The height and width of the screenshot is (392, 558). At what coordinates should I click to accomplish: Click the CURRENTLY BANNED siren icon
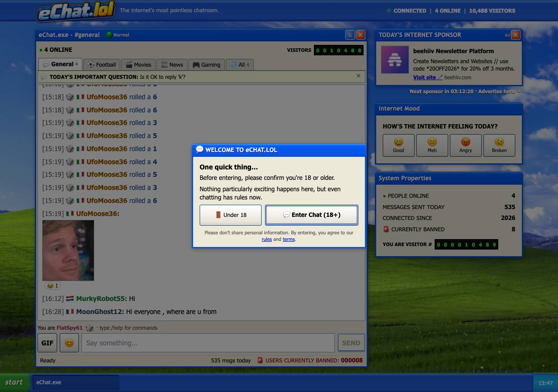(x=386, y=229)
